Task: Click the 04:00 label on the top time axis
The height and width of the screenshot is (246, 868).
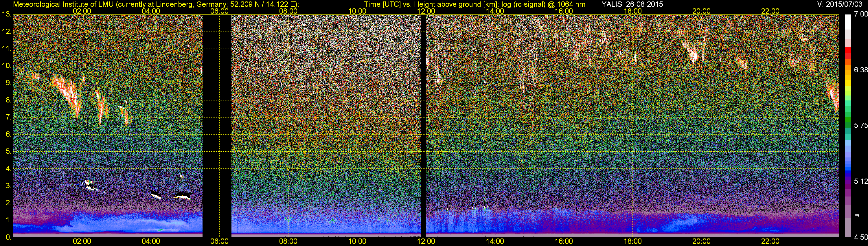Action: [x=151, y=11]
